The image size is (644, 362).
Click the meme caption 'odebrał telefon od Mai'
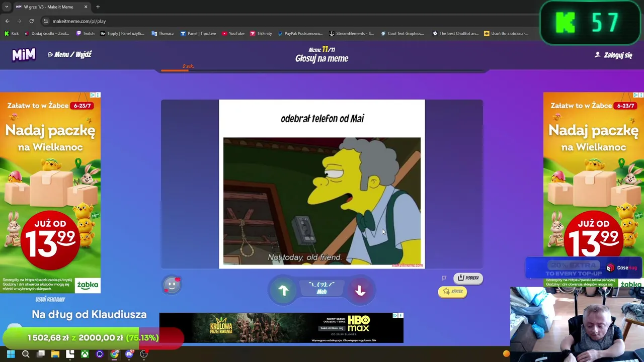point(322,119)
